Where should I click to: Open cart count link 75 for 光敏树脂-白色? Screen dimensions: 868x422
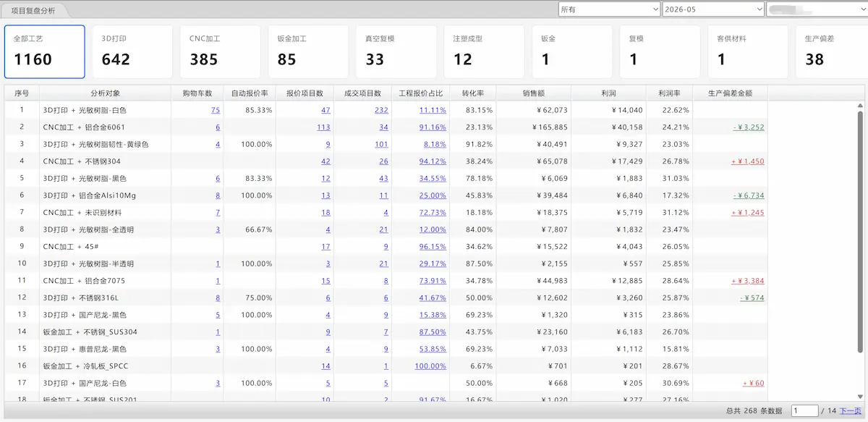[x=216, y=110]
